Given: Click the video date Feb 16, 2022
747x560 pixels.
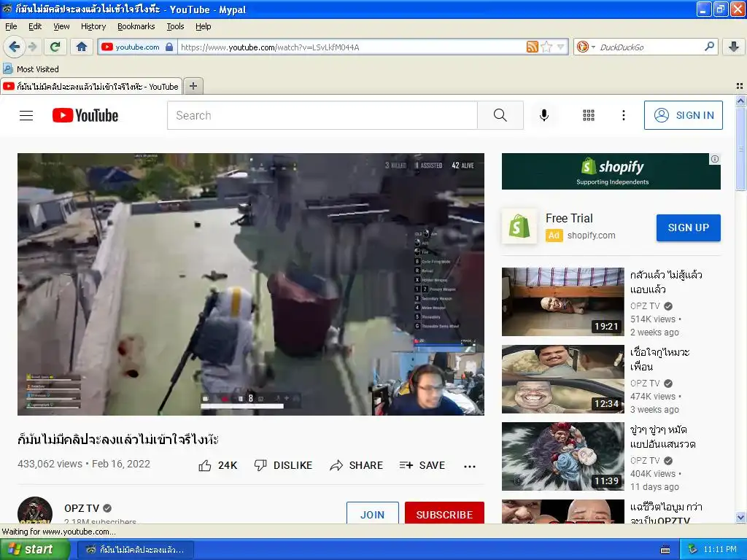Looking at the screenshot, I should click(x=121, y=464).
